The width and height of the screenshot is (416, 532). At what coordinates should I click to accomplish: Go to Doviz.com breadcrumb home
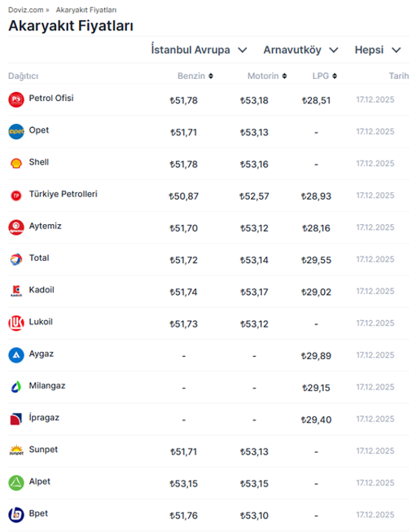(x=25, y=10)
